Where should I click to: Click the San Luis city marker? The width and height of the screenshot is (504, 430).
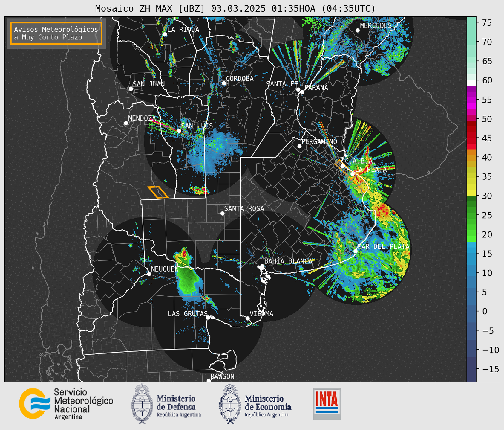(x=179, y=131)
